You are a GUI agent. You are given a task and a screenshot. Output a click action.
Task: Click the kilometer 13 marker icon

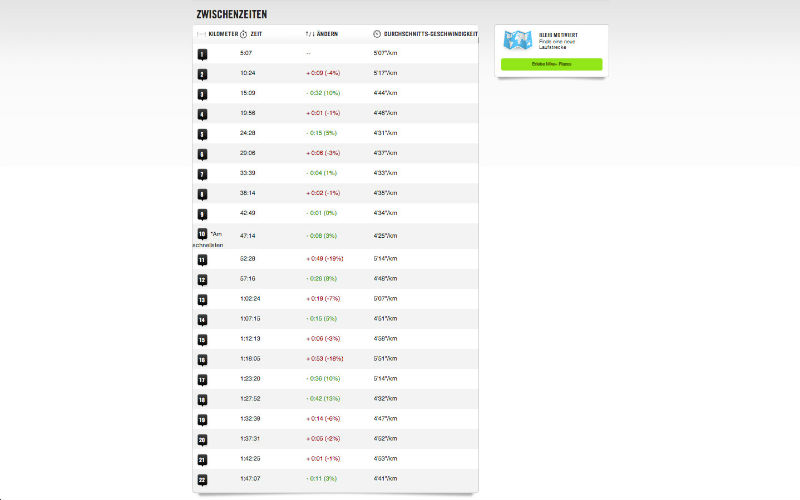coord(202,300)
